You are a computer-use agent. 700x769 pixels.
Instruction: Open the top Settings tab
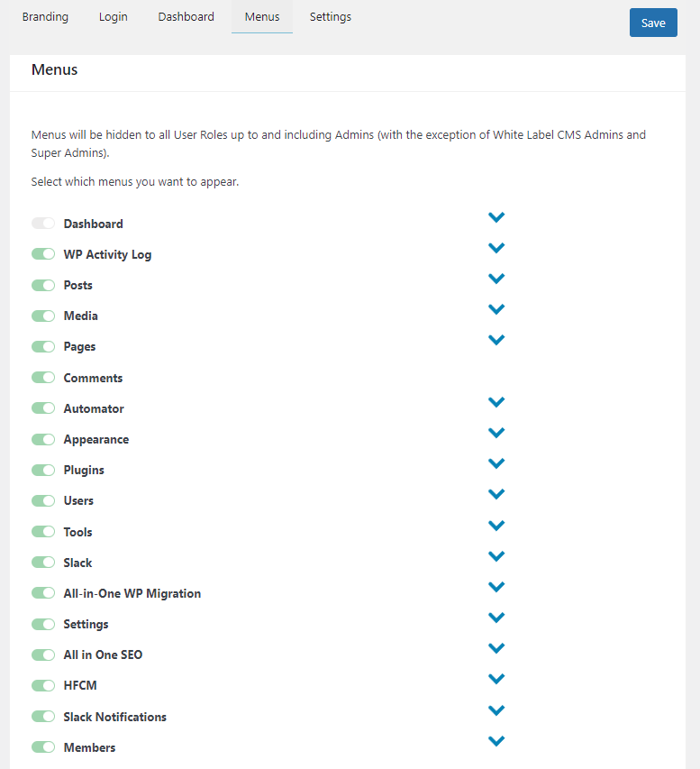click(x=331, y=16)
